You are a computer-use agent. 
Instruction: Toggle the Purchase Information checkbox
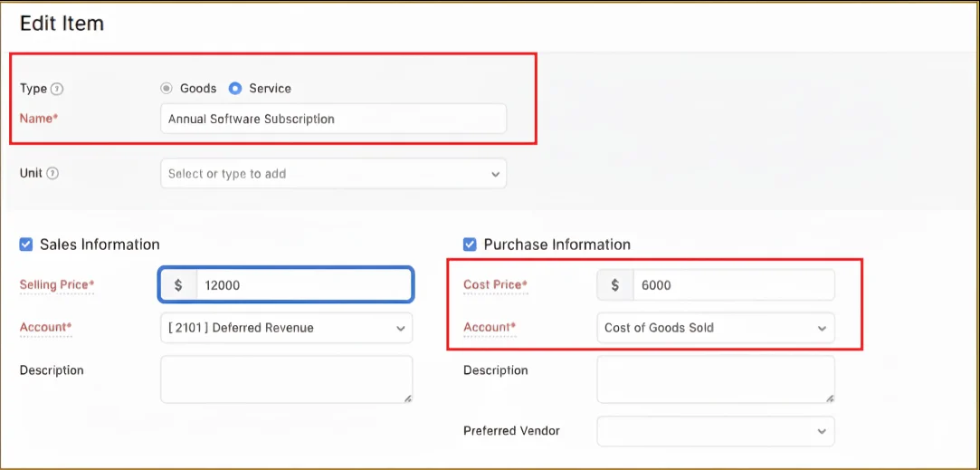(470, 245)
